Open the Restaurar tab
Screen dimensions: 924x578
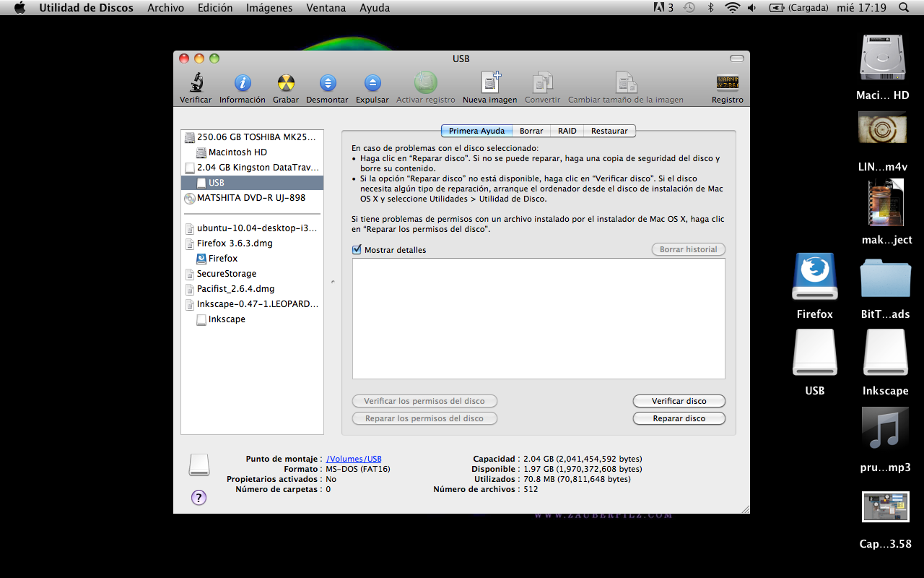click(x=609, y=131)
